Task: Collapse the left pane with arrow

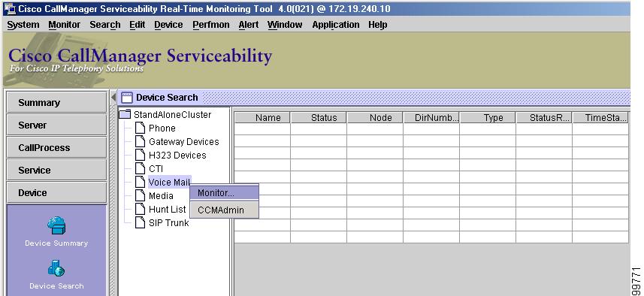Action: point(113,98)
